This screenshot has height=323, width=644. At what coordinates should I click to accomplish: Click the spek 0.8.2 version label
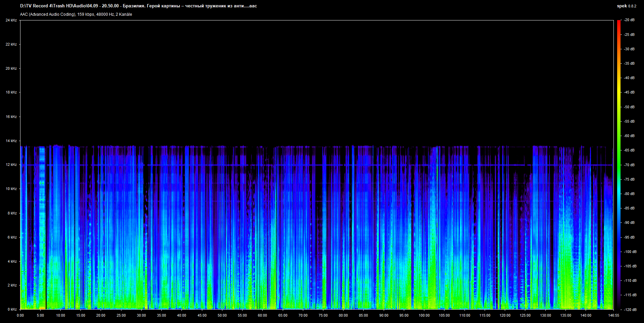point(627,6)
